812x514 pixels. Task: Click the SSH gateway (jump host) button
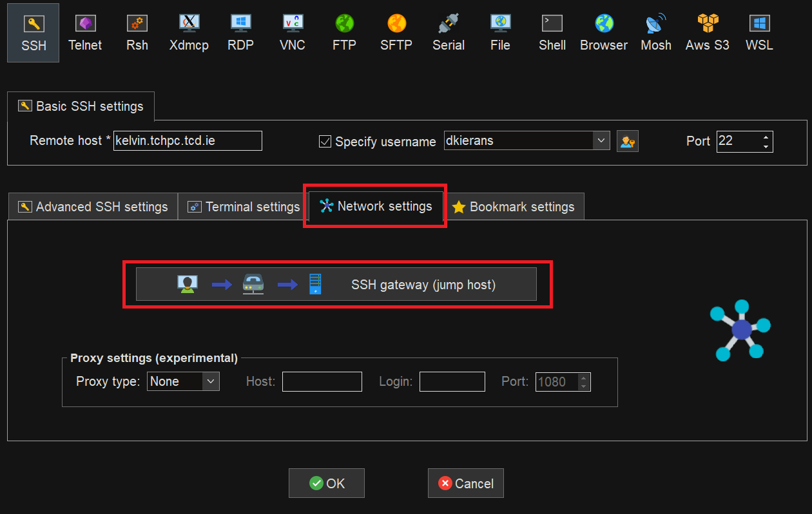[x=336, y=283]
